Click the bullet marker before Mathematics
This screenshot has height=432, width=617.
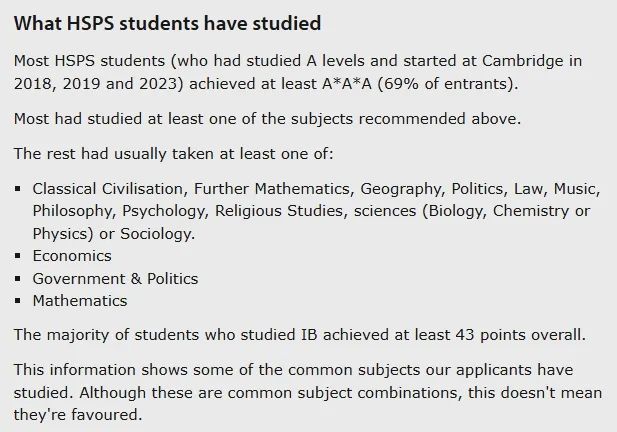[x=17, y=301]
